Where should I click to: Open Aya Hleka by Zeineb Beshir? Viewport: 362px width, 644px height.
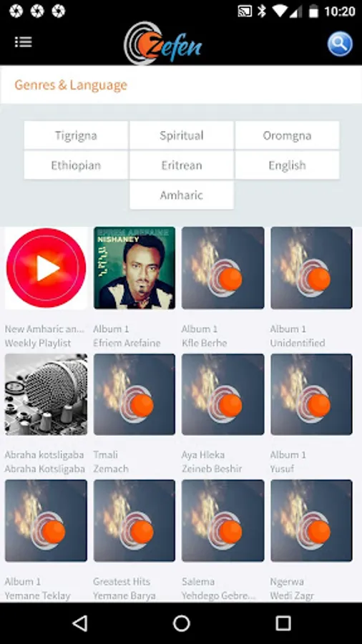223,394
